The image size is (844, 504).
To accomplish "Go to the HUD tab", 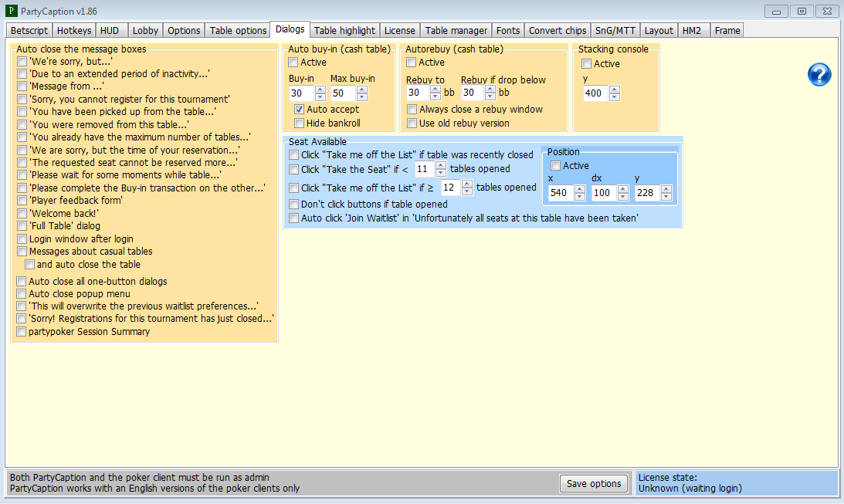I will [110, 31].
